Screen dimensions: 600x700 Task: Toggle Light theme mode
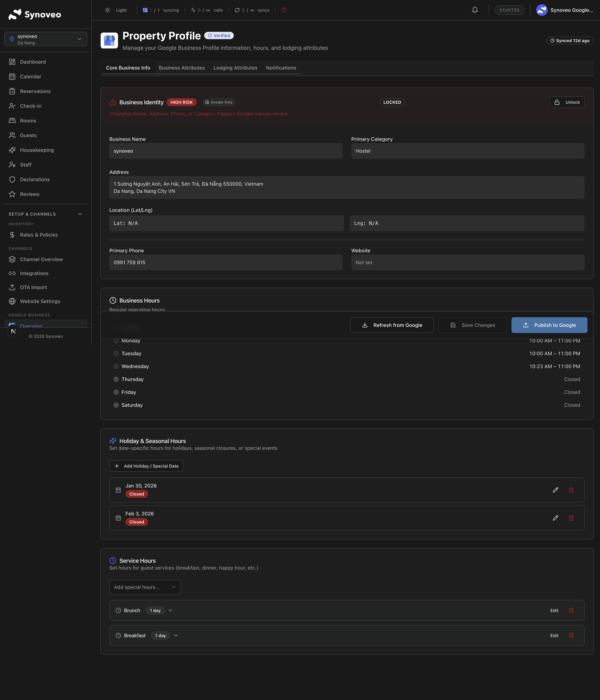click(116, 10)
